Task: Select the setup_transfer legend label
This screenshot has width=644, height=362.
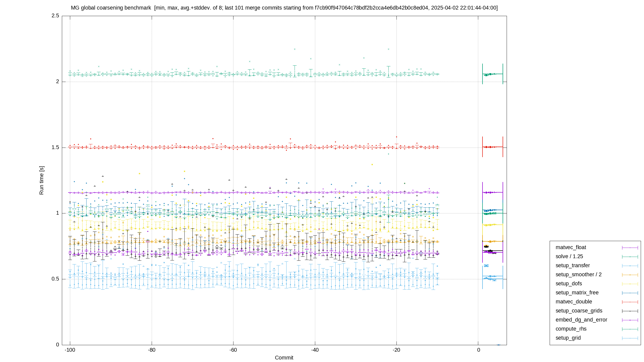Action: [572, 265]
